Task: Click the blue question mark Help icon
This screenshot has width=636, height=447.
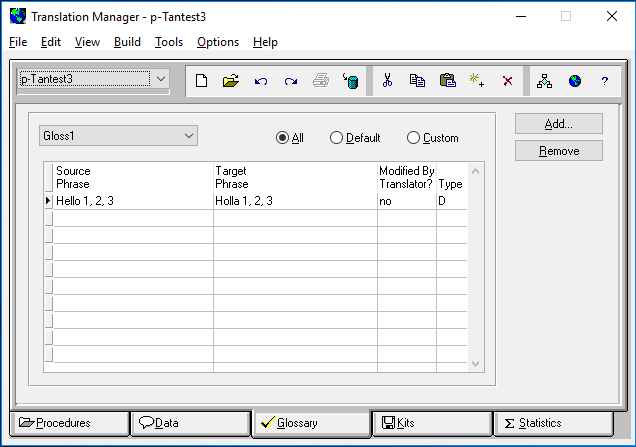Action: tap(605, 81)
